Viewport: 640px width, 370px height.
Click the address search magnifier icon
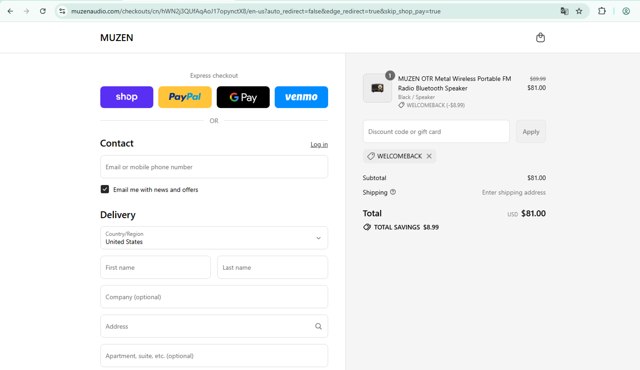pyautogui.click(x=318, y=326)
